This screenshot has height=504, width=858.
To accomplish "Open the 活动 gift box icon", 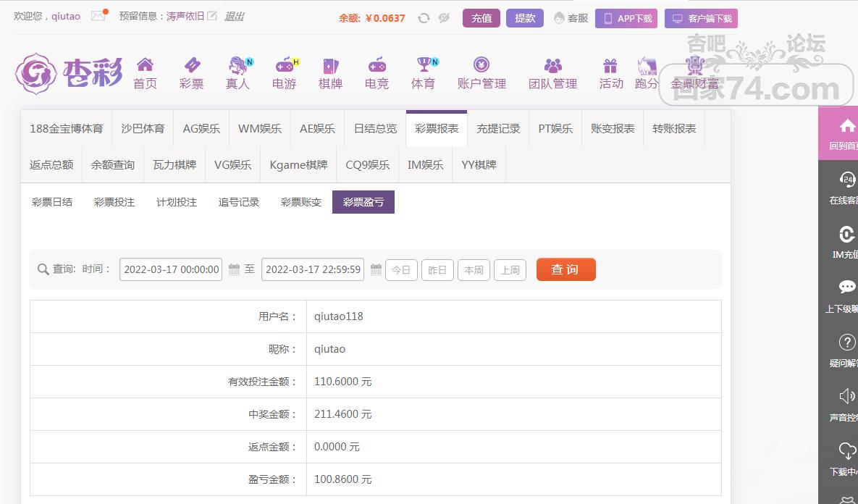I will pyautogui.click(x=610, y=66).
